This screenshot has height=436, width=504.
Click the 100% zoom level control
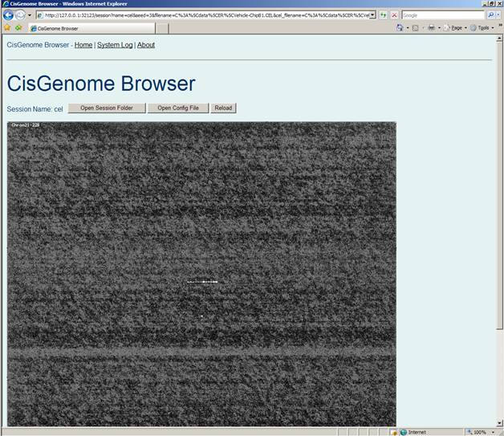tap(477, 432)
